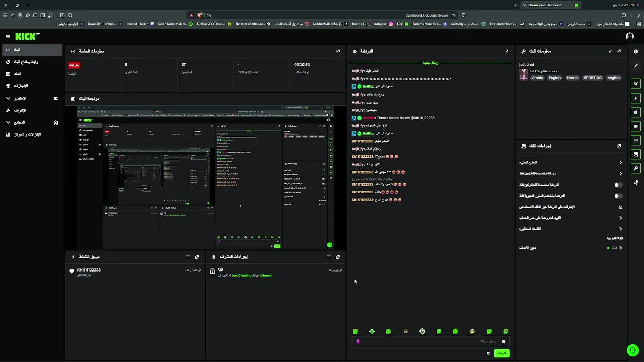Image resolution: width=644 pixels, height=362 pixels.
Task: Click the stream preview video
Action: tap(205, 177)
